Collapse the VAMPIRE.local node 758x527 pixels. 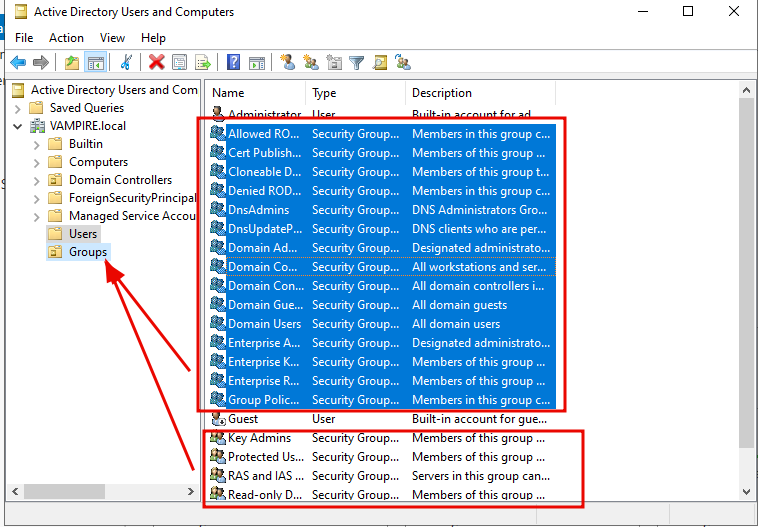pos(18,127)
